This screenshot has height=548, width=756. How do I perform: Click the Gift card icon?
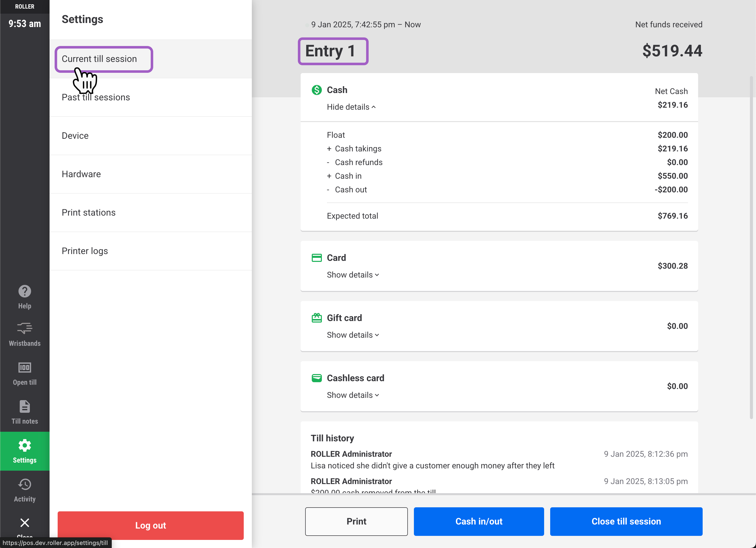point(316,318)
